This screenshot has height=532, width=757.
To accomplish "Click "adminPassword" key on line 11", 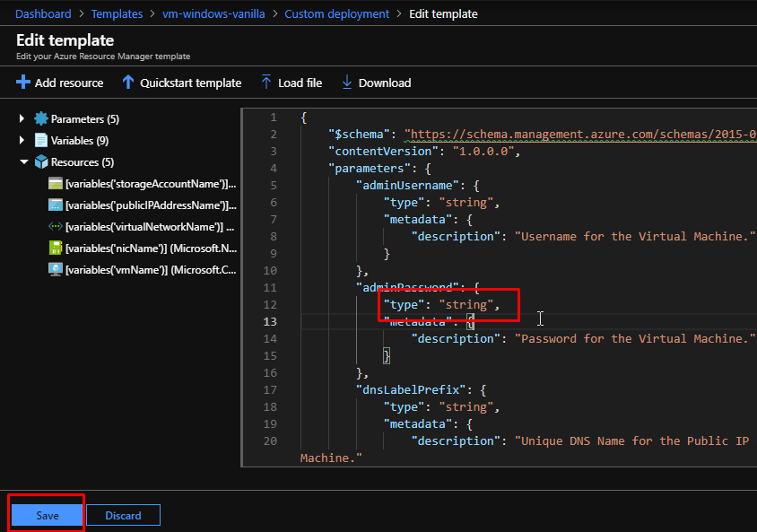I will pyautogui.click(x=407, y=288).
